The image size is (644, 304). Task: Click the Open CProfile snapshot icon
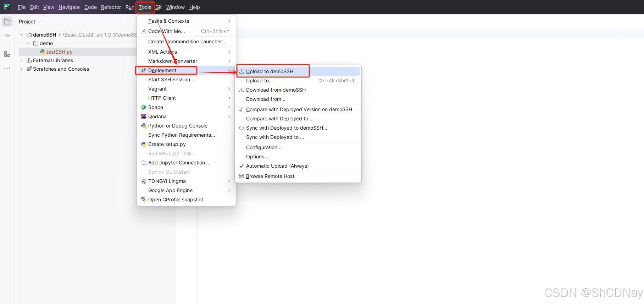click(144, 200)
